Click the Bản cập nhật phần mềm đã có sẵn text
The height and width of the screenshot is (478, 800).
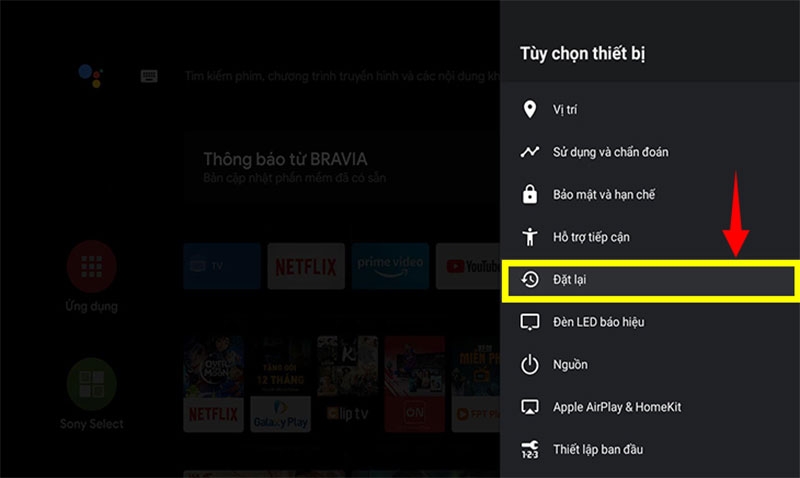pos(294,178)
